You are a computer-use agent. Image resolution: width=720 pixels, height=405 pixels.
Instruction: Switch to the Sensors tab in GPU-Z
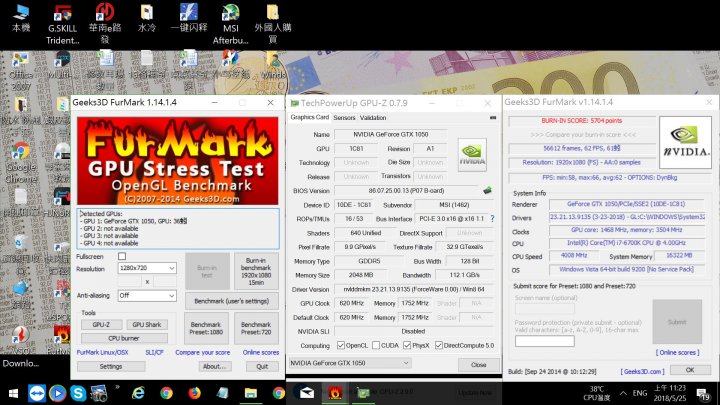click(344, 118)
